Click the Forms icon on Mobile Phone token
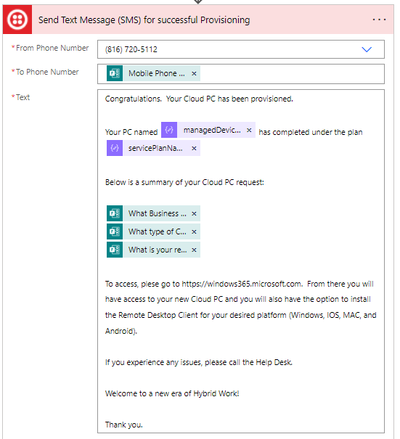This screenshot has height=439, width=400. (115, 73)
